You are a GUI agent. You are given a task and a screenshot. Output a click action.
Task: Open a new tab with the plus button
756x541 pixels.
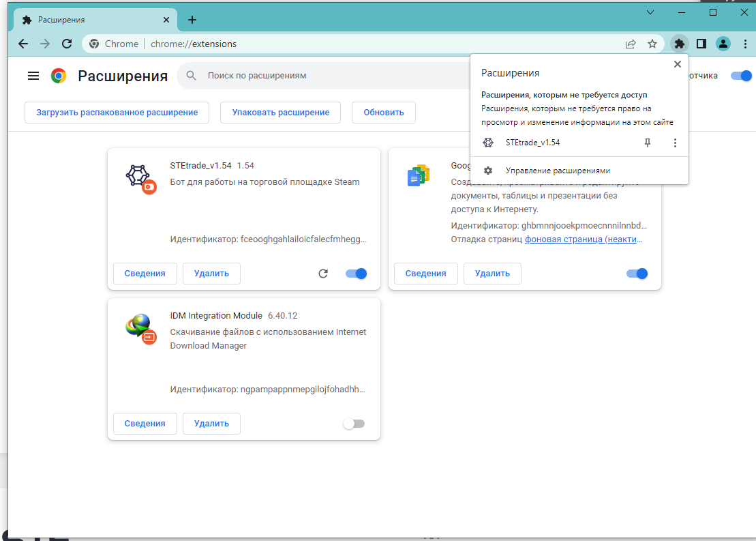(192, 20)
